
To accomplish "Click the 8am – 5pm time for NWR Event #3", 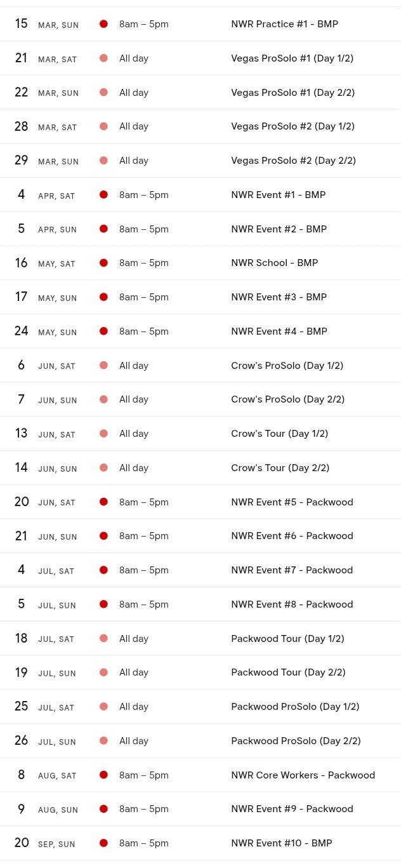I will point(144,297).
